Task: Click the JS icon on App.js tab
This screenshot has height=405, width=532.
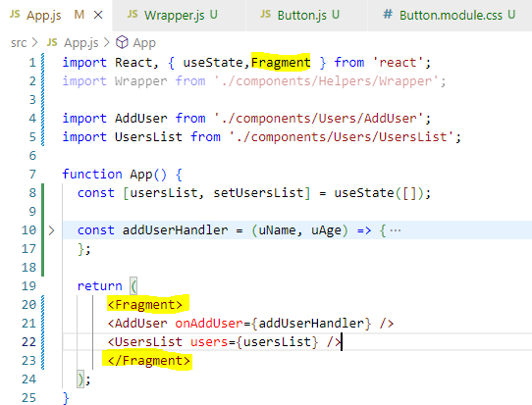Action: (15, 15)
